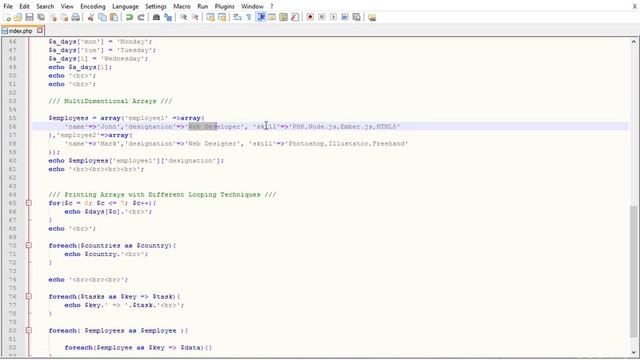This screenshot has width=640, height=360.
Task: Click the Zoom In magnifier icon
Action: pos(183,17)
